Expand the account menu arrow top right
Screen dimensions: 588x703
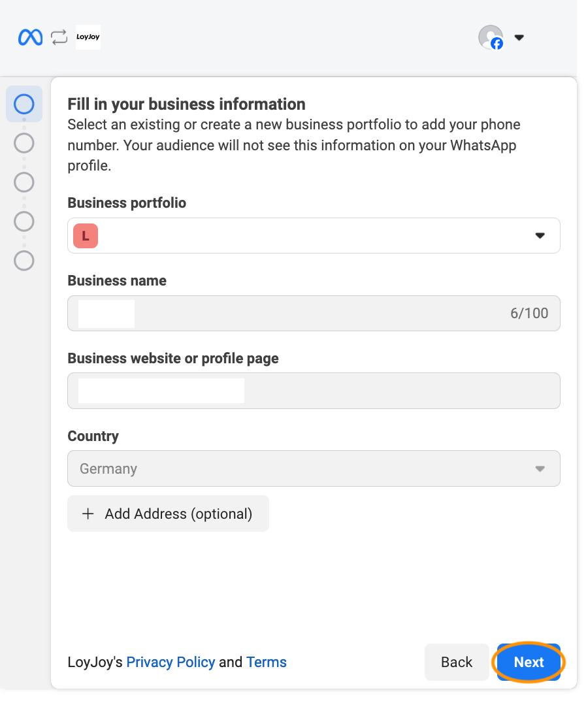(518, 37)
